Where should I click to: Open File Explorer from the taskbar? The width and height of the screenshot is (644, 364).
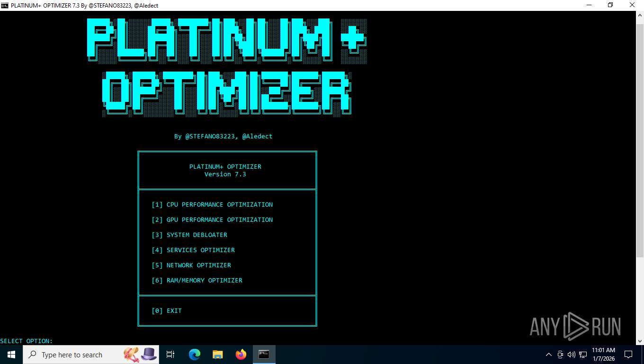pyautogui.click(x=217, y=355)
